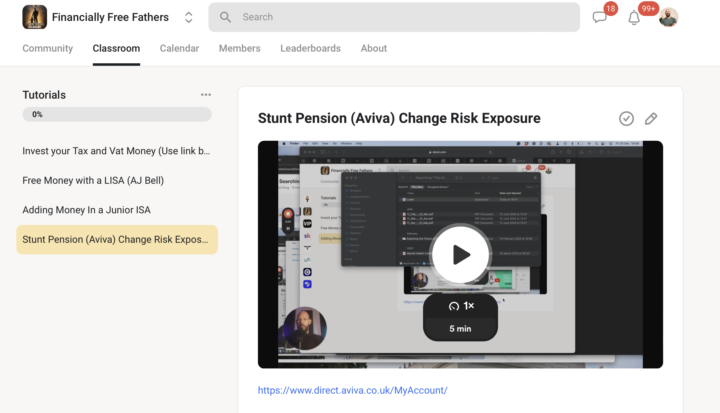720x413 pixels.
Task: Click the magnifying glass search icon
Action: tap(225, 17)
